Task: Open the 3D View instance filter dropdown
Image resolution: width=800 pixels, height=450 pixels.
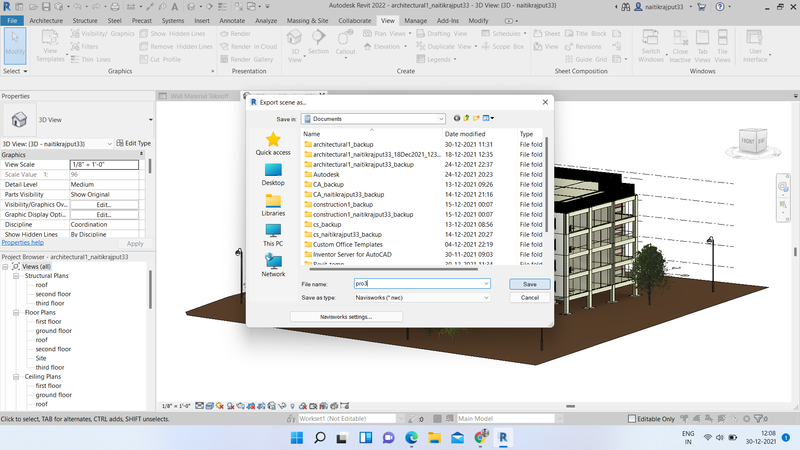Action: (109, 144)
